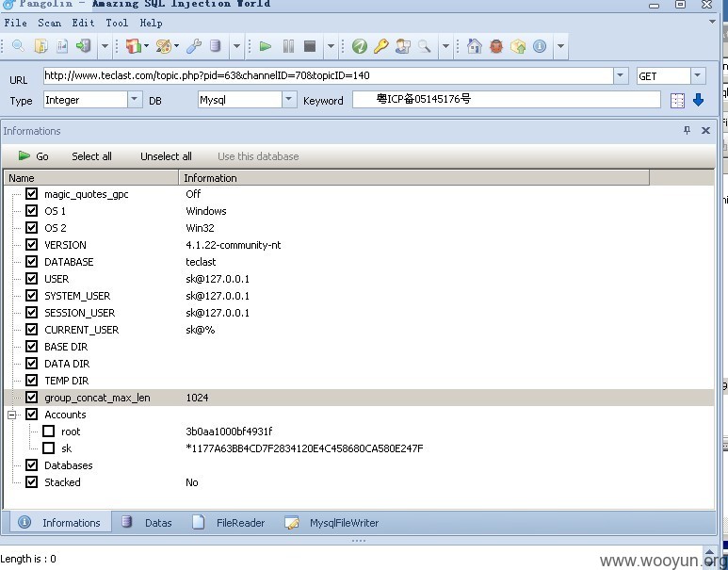The image size is (728, 570).
Task: Click the home page house icon
Action: click(x=474, y=46)
